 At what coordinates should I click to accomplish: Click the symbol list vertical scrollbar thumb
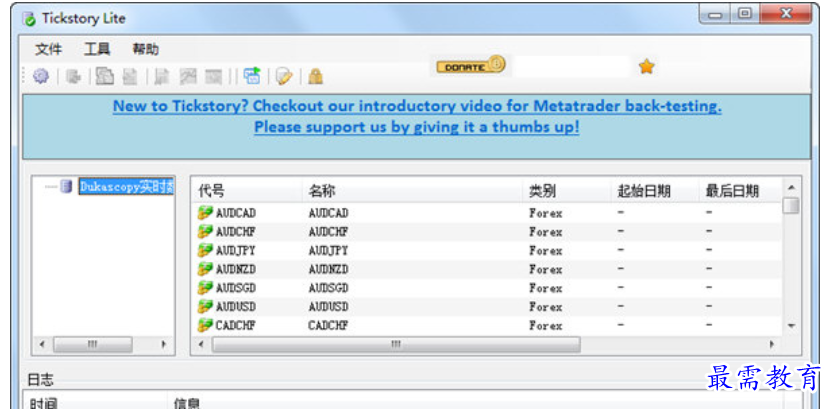(x=791, y=206)
